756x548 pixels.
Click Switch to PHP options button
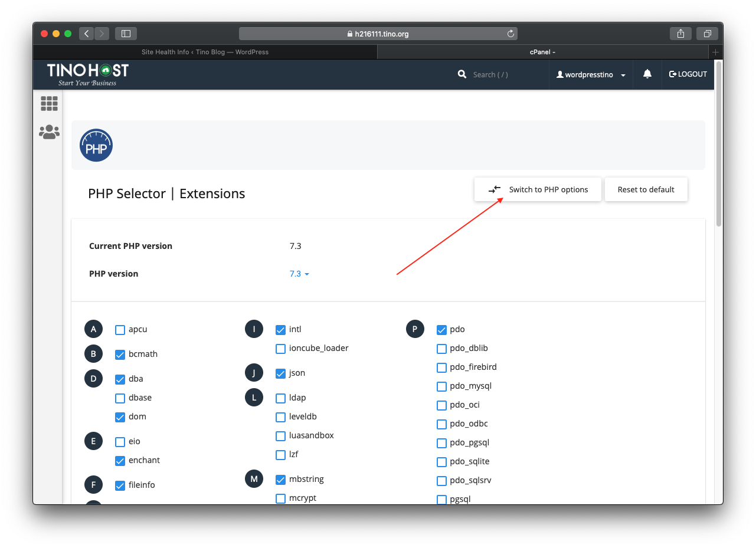click(538, 189)
